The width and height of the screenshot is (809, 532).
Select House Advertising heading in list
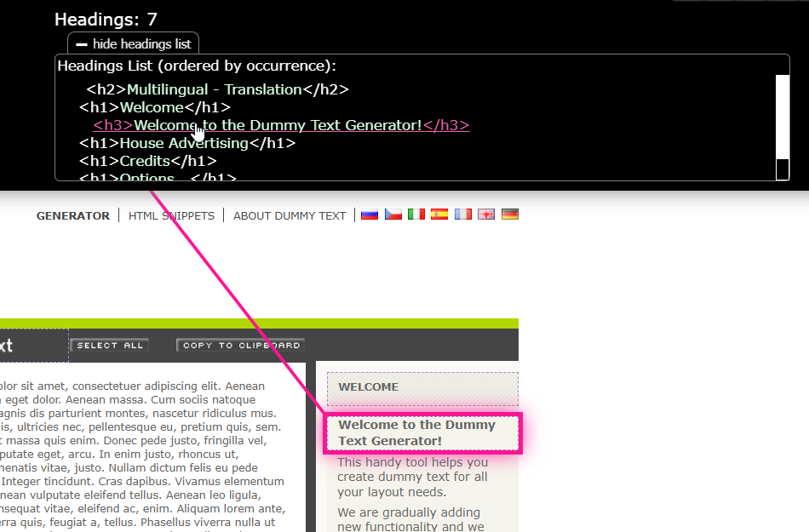(186, 143)
